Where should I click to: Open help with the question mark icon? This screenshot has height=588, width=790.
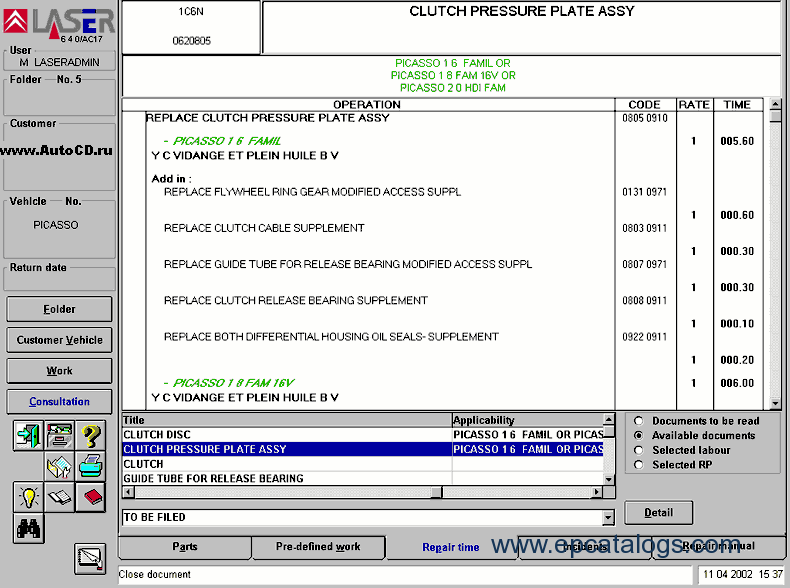coord(91,436)
